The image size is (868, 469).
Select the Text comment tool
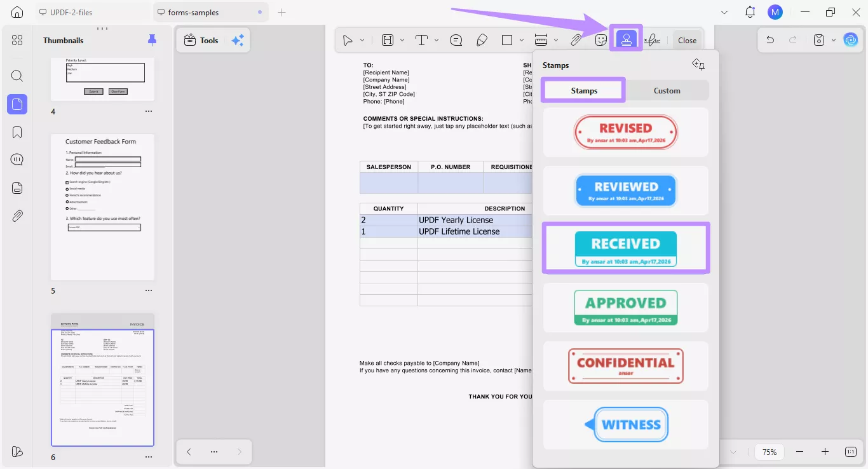pos(421,40)
